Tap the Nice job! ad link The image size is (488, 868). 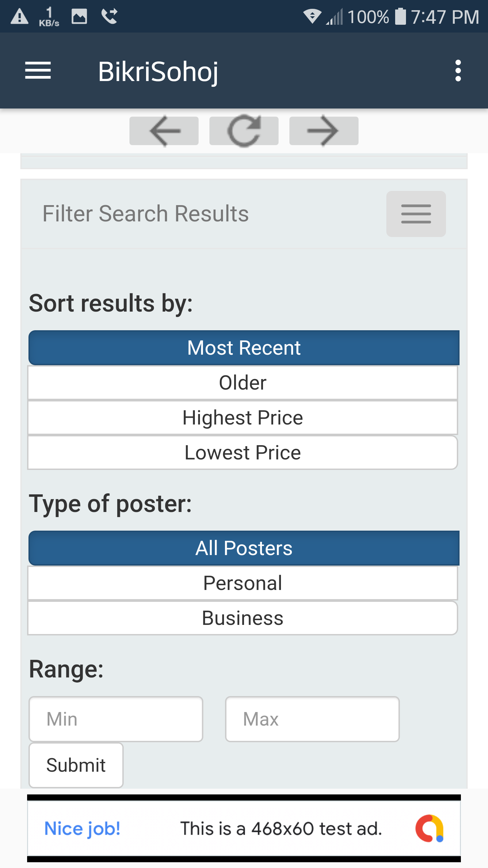(82, 828)
